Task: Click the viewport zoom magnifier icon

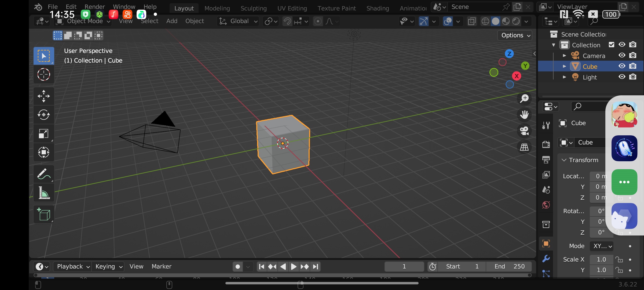Action: (524, 99)
